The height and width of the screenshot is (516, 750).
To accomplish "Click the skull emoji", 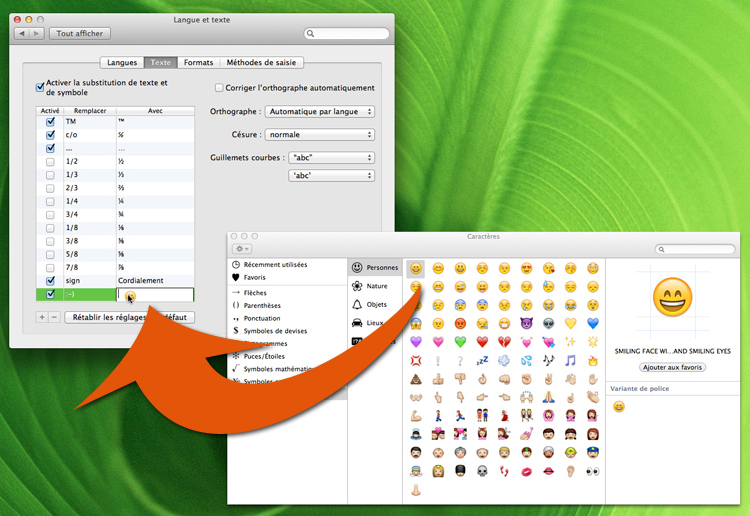I will 482,470.
